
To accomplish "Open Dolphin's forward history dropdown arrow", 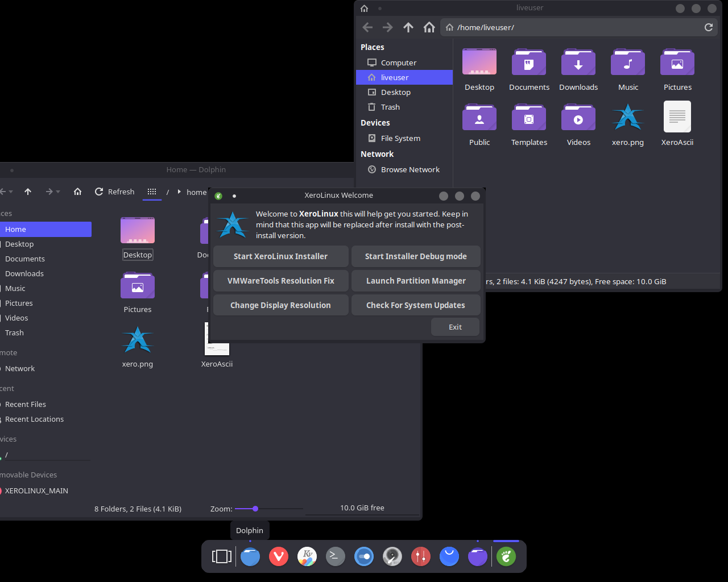I will pyautogui.click(x=58, y=192).
